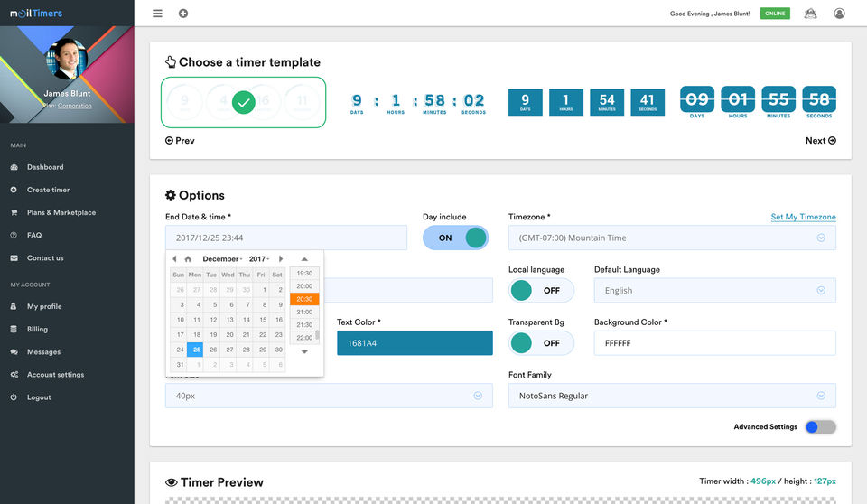The image size is (867, 504).
Task: Open Messages in the sidebar
Action: click(43, 352)
